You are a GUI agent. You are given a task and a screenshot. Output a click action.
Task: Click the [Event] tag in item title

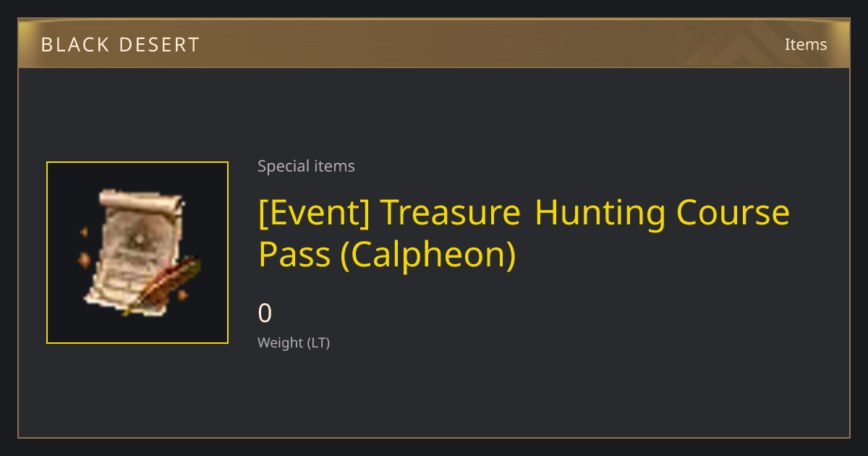click(315, 213)
